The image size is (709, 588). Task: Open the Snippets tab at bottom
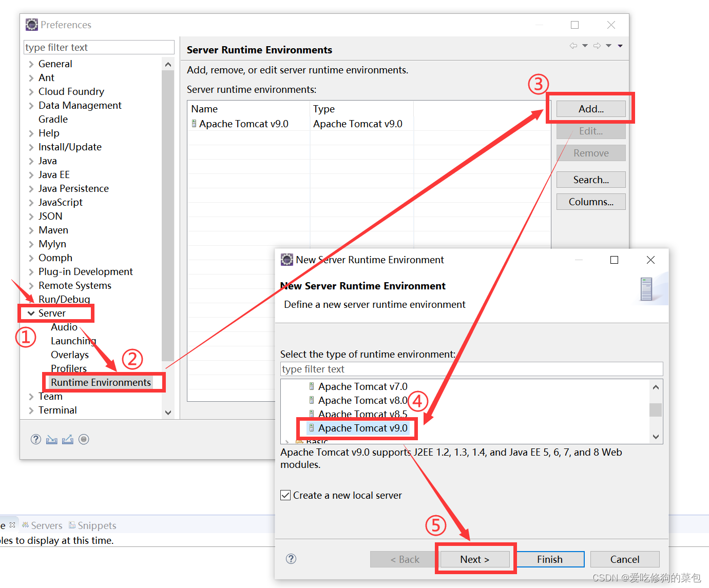click(x=92, y=525)
